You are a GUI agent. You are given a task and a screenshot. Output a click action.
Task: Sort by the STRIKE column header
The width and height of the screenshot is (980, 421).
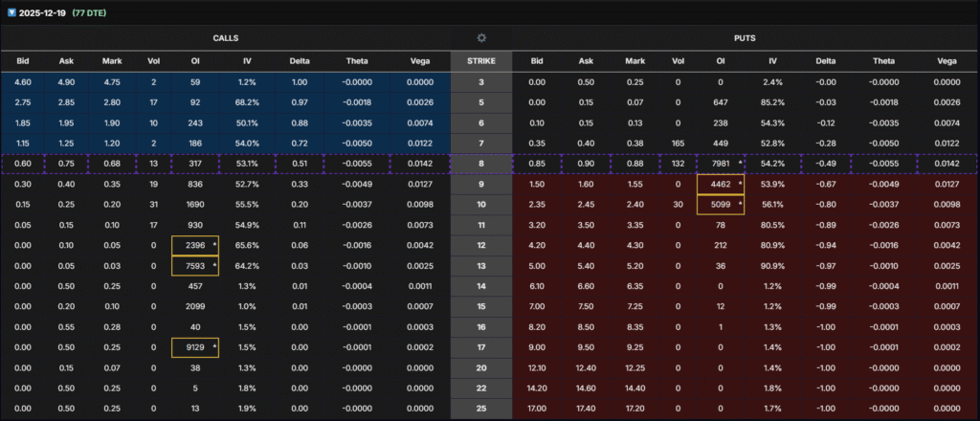point(481,61)
